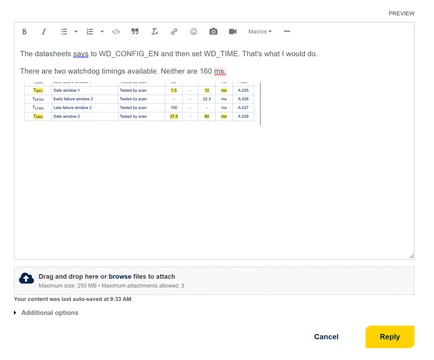Open the emoji picker
Viewport: 434px width, 360px height.
coord(193,31)
